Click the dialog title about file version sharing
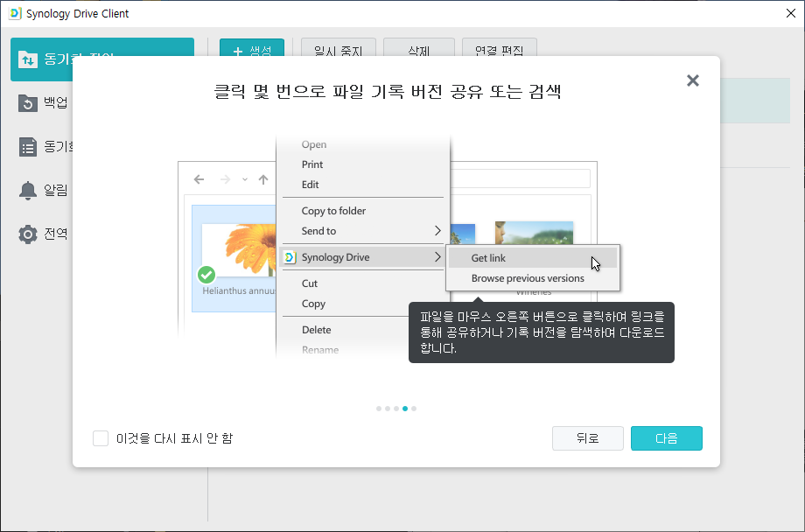The height and width of the screenshot is (532, 805). point(388,92)
